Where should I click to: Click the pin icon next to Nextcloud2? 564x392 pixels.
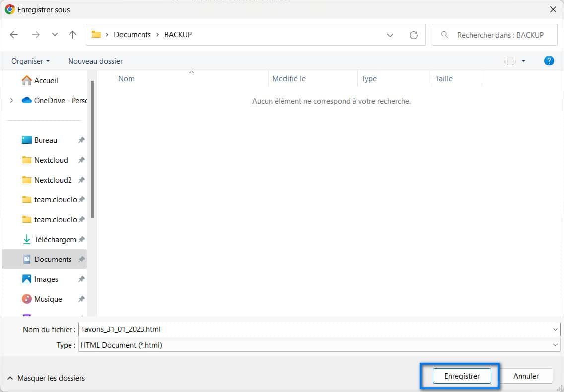pyautogui.click(x=81, y=180)
